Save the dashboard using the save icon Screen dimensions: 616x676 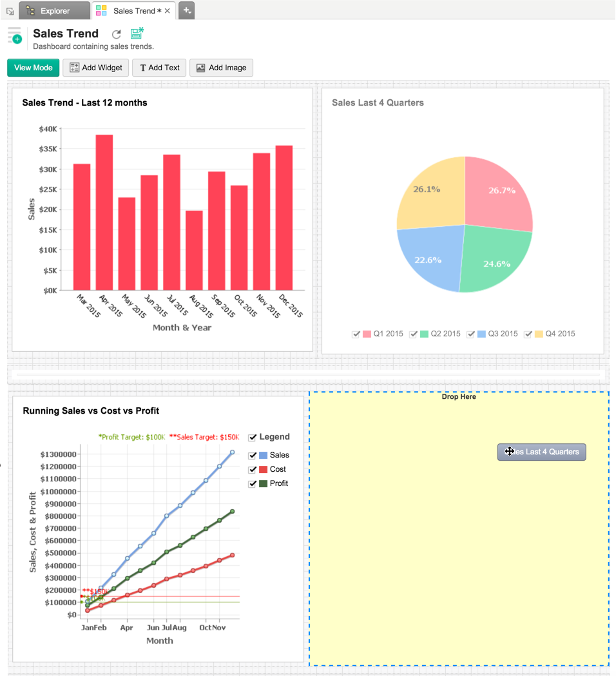[x=136, y=34]
